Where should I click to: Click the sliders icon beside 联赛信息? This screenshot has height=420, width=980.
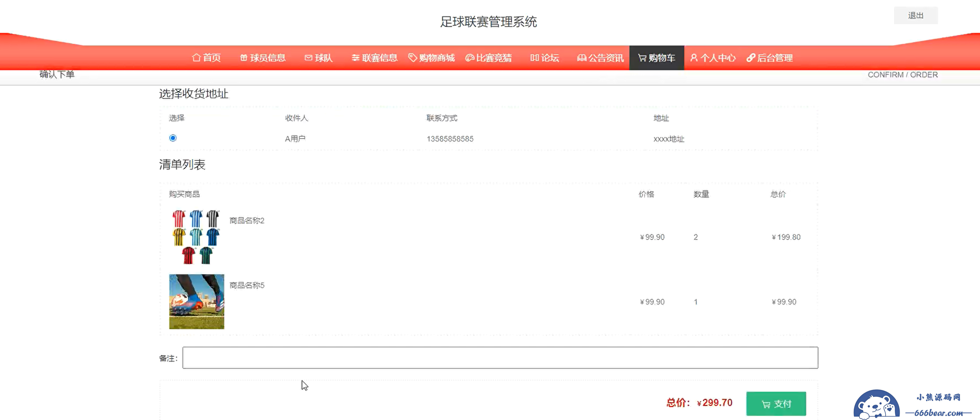[355, 58]
